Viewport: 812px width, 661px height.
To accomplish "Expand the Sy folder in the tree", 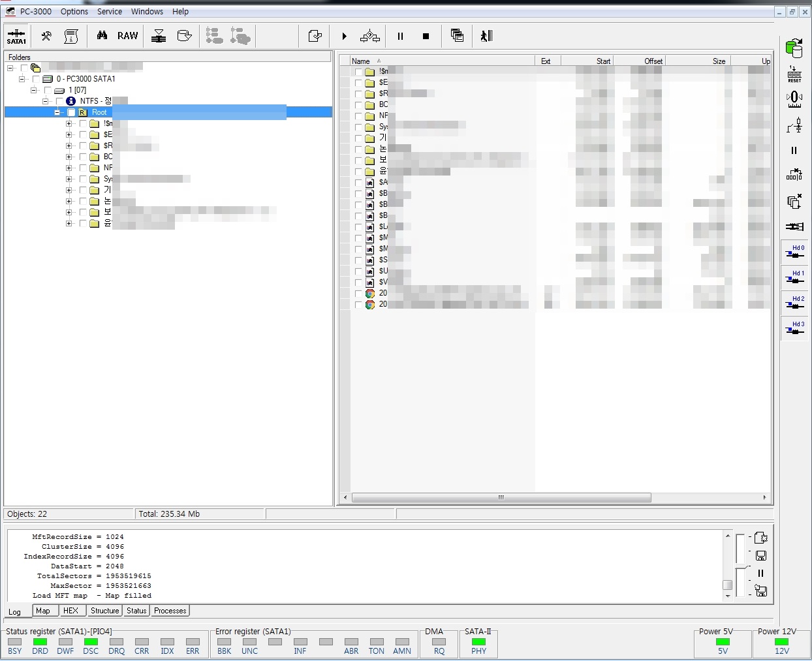I will (69, 179).
